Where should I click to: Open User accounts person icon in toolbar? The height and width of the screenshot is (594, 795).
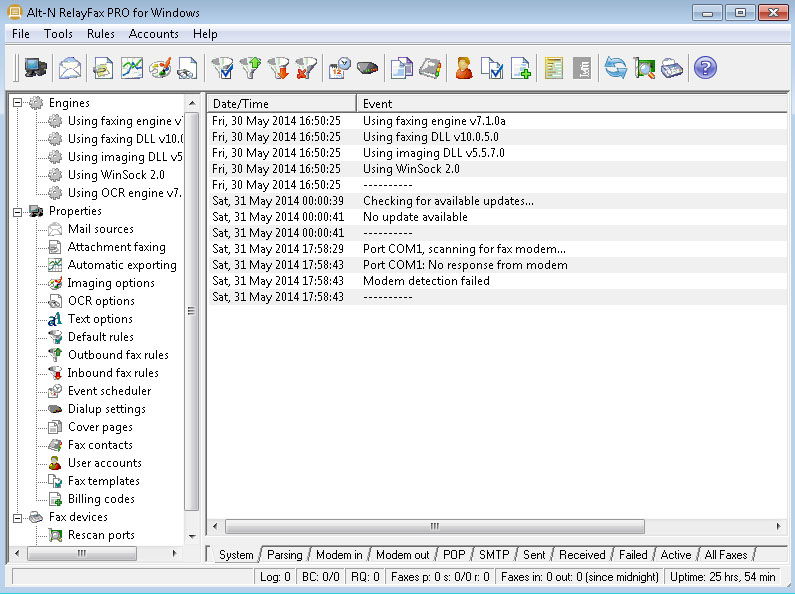[x=463, y=68]
